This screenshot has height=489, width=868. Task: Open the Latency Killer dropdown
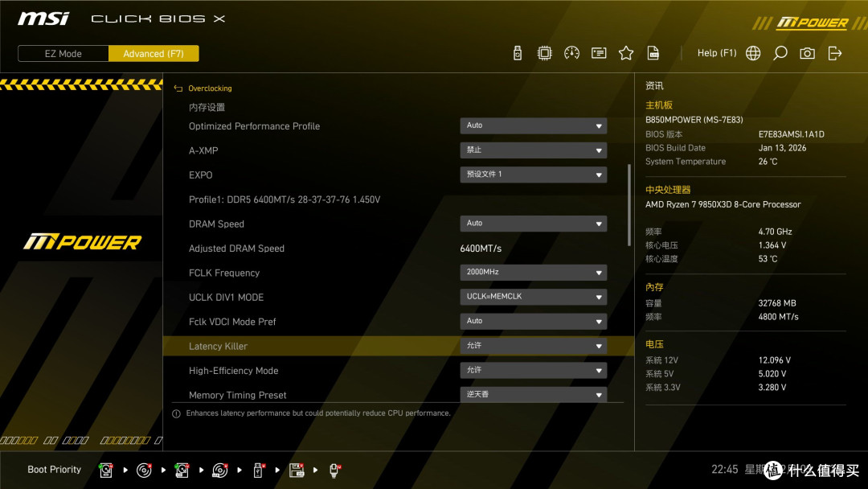click(533, 346)
